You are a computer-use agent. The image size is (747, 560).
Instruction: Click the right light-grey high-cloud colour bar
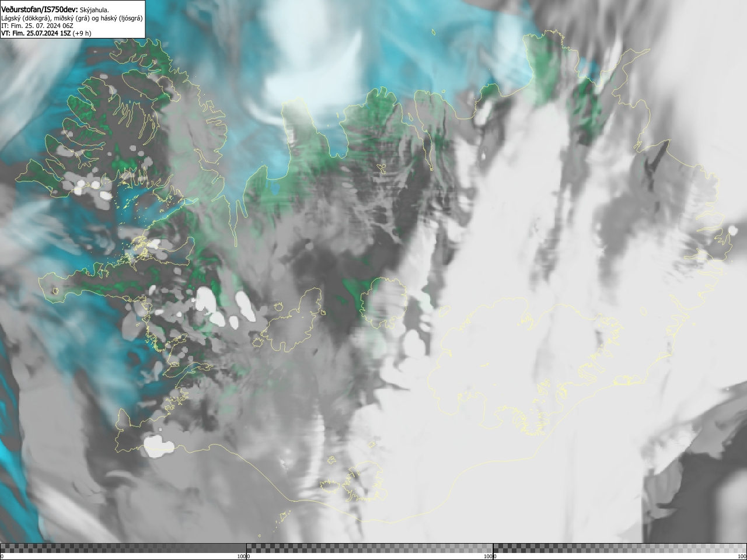click(620, 548)
